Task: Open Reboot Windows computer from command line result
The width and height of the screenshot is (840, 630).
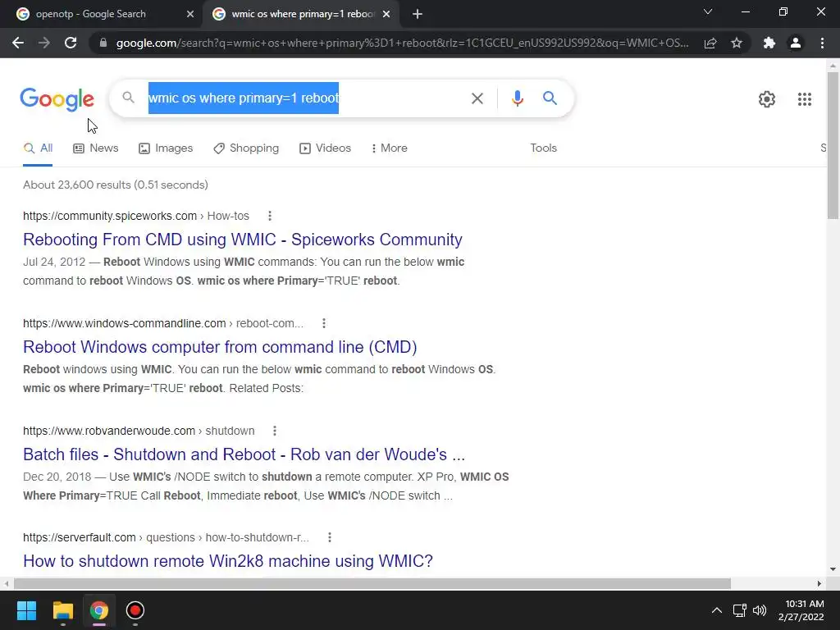Action: pos(220,347)
